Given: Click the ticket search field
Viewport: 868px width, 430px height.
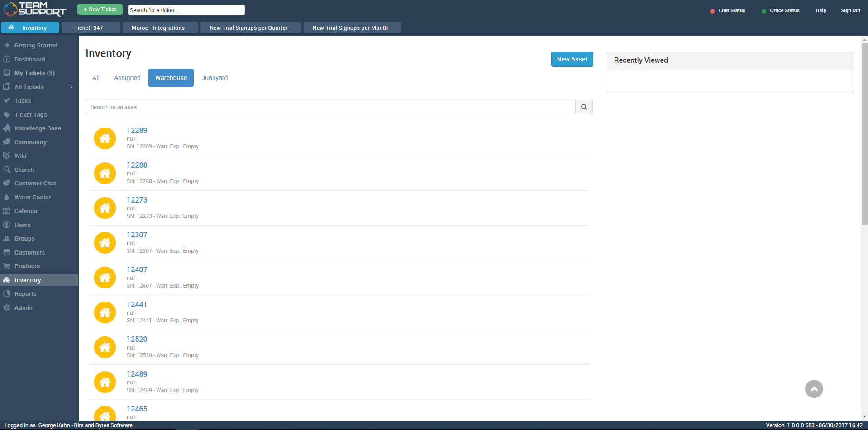Looking at the screenshot, I should (x=186, y=10).
